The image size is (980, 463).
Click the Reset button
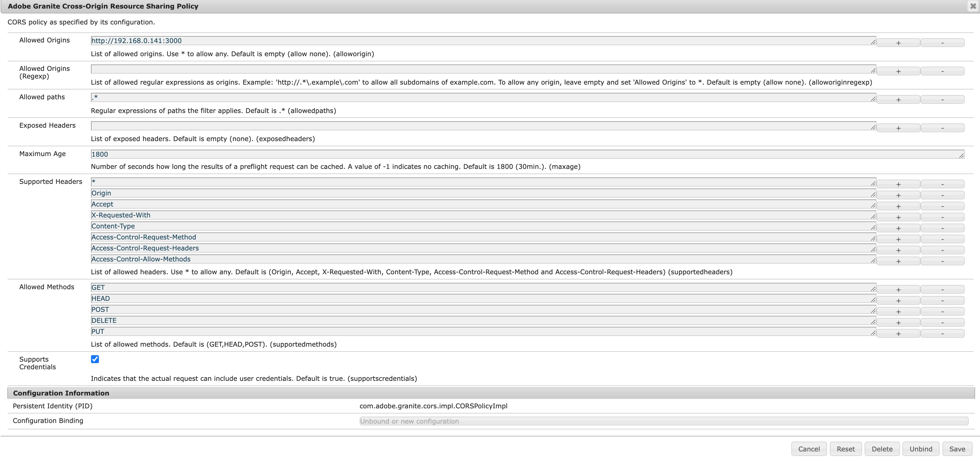pyautogui.click(x=845, y=449)
